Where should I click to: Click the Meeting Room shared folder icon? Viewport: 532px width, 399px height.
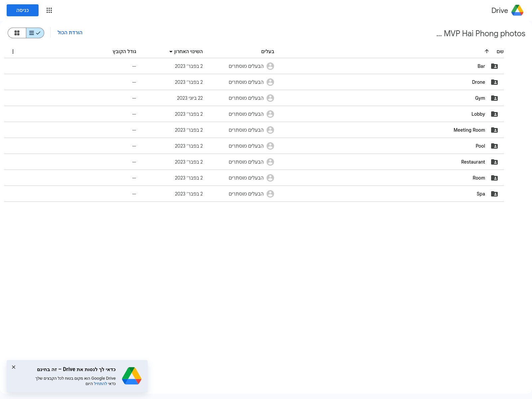(x=494, y=130)
